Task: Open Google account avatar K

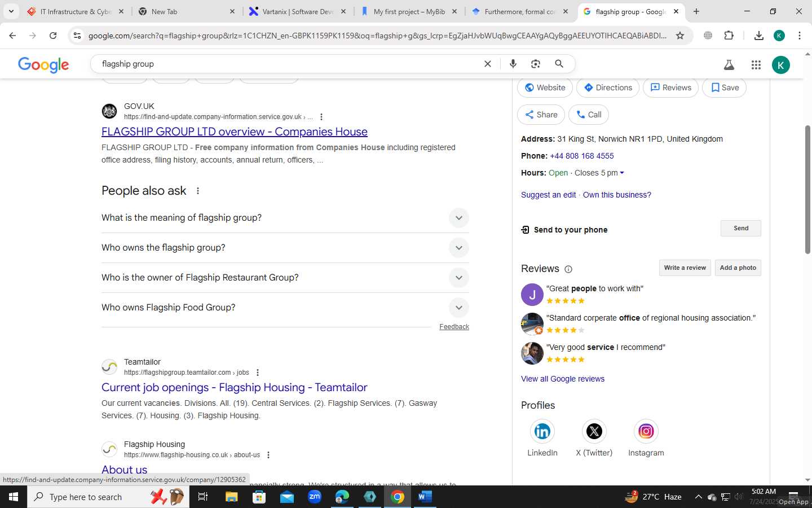Action: [781, 65]
